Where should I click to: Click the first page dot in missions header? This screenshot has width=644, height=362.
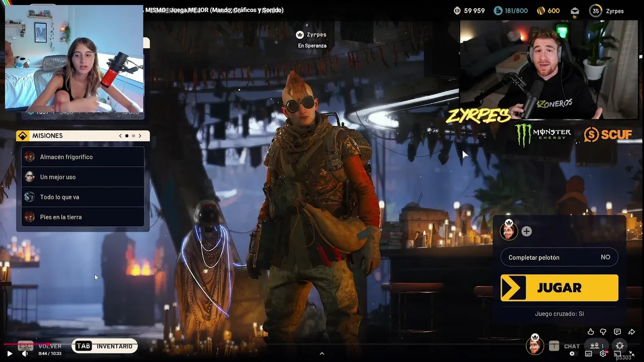click(x=127, y=136)
